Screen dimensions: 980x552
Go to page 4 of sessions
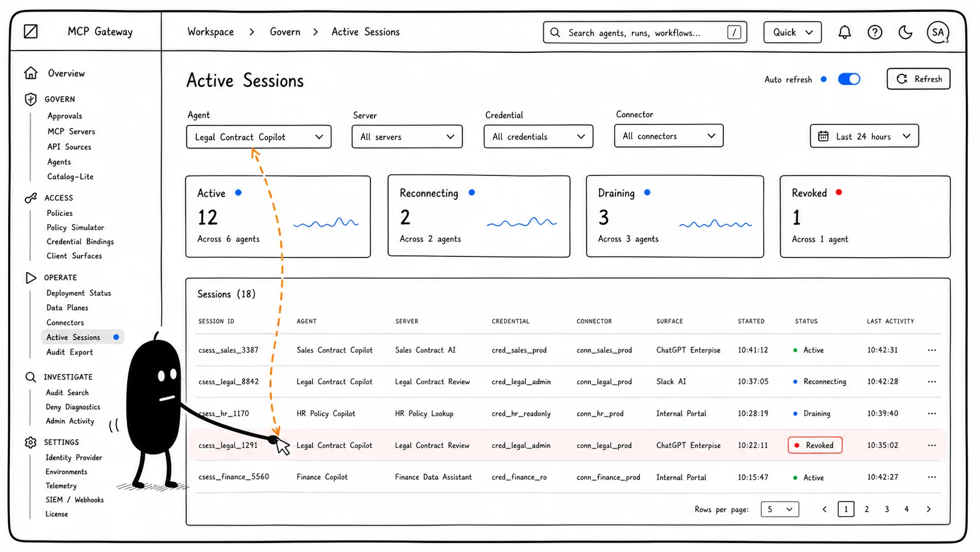pyautogui.click(x=907, y=509)
